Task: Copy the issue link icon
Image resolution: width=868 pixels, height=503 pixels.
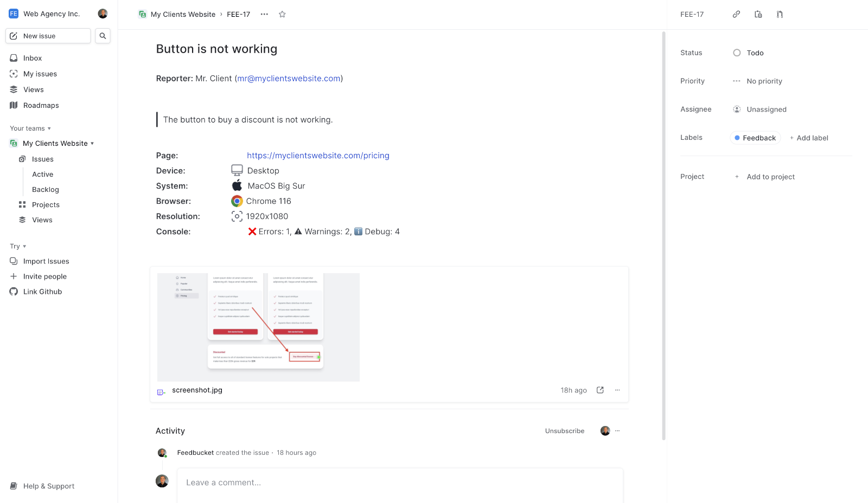Action: coord(736,14)
